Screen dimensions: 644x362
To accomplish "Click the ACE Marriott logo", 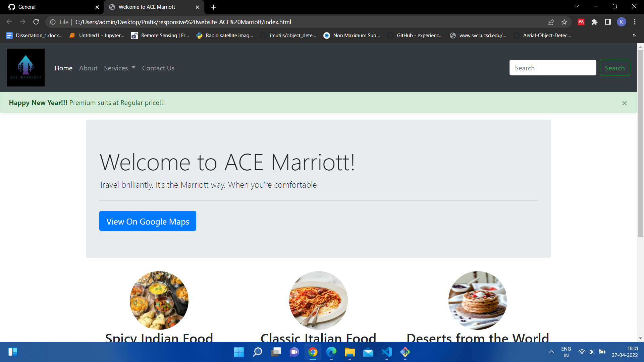I will 25,67.
